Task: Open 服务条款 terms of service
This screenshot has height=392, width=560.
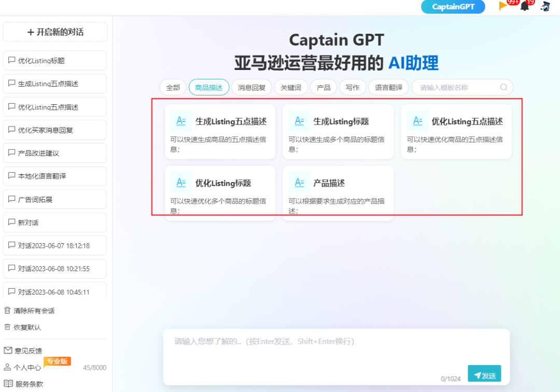Action: coord(29,384)
